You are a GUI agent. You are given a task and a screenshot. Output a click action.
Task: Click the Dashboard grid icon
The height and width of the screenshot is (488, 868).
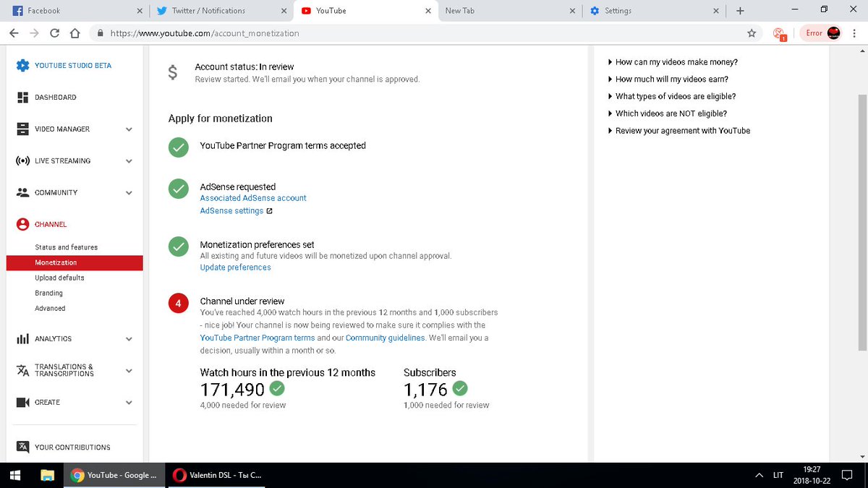[22, 97]
